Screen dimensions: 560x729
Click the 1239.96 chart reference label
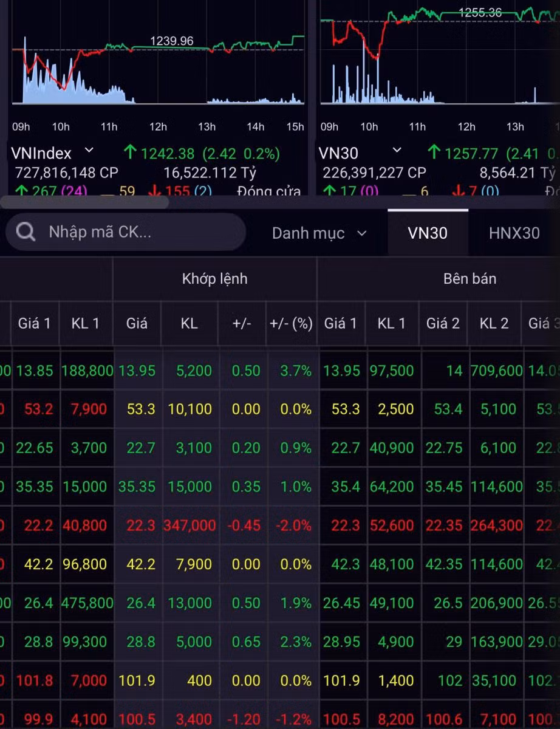point(171,41)
